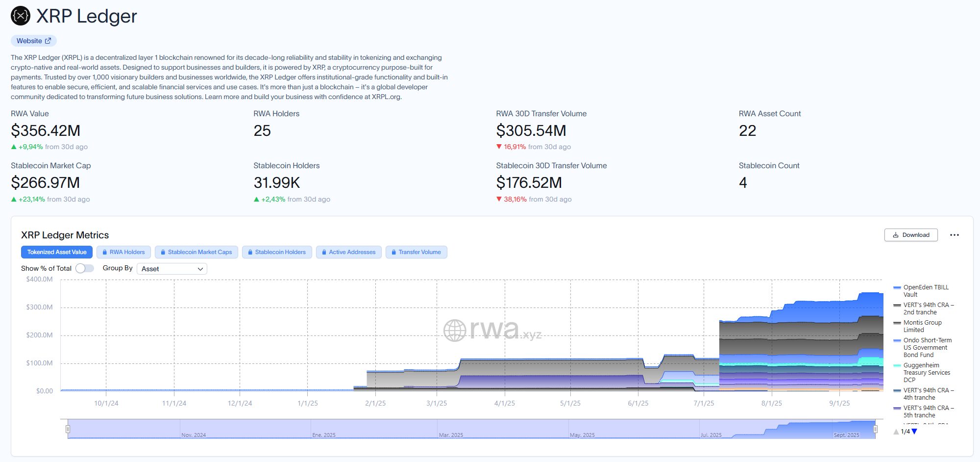This screenshot has width=980, height=462.
Task: Click the Stablecoin Count value 4
Action: [x=743, y=182]
